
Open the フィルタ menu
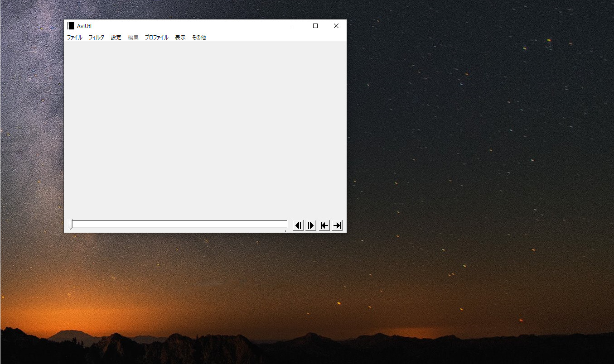click(96, 38)
